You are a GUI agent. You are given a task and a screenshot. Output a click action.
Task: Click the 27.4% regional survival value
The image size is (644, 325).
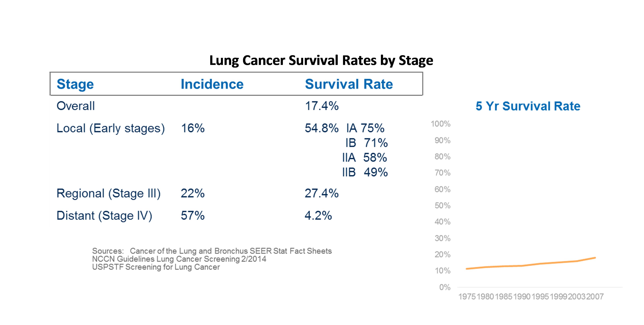tap(321, 193)
